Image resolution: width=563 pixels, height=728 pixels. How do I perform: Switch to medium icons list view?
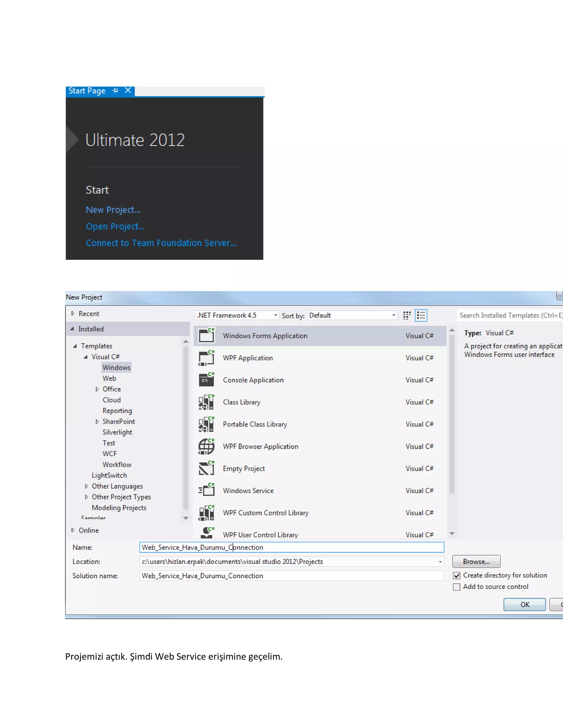[x=421, y=315]
